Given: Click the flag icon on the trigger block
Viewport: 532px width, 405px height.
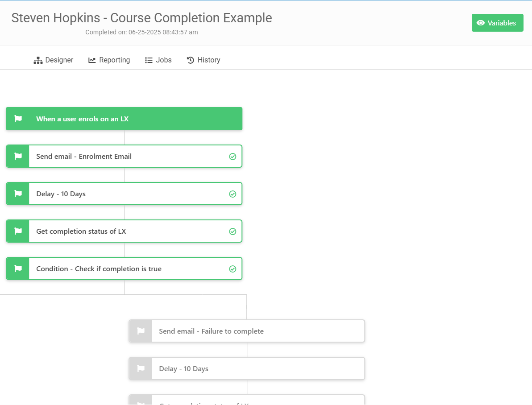Looking at the screenshot, I should click(18, 119).
